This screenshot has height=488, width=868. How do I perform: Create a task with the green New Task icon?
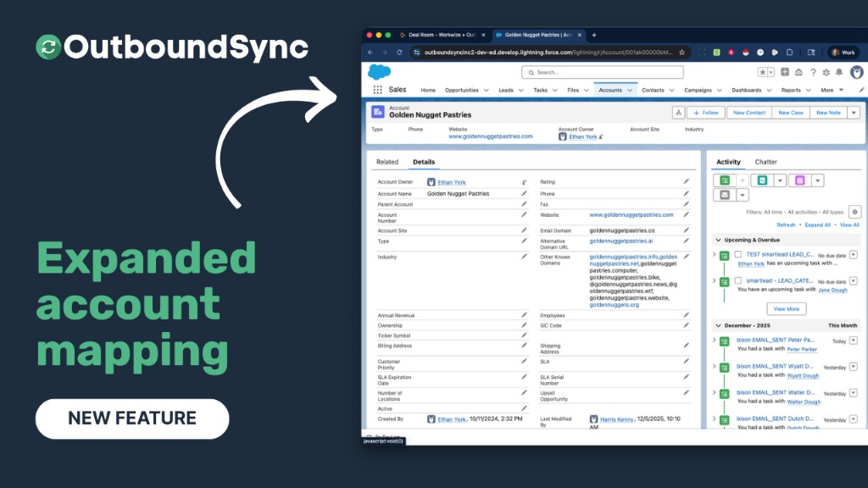[723, 180]
